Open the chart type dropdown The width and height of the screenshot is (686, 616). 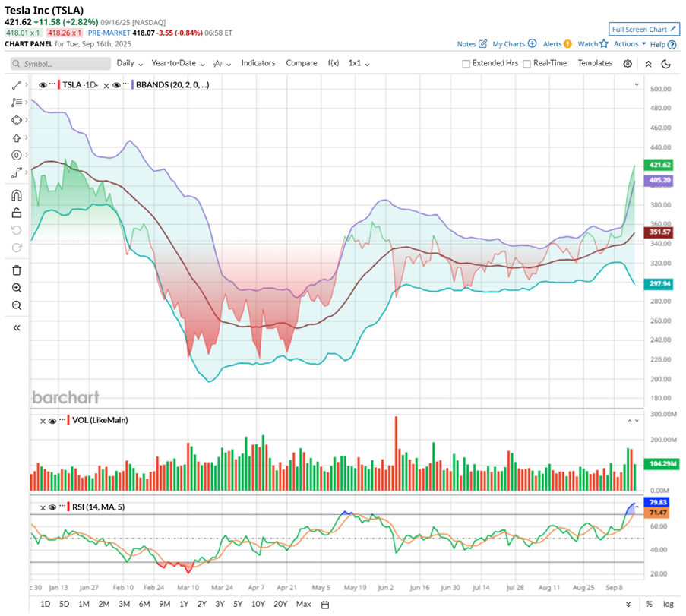pos(222,64)
